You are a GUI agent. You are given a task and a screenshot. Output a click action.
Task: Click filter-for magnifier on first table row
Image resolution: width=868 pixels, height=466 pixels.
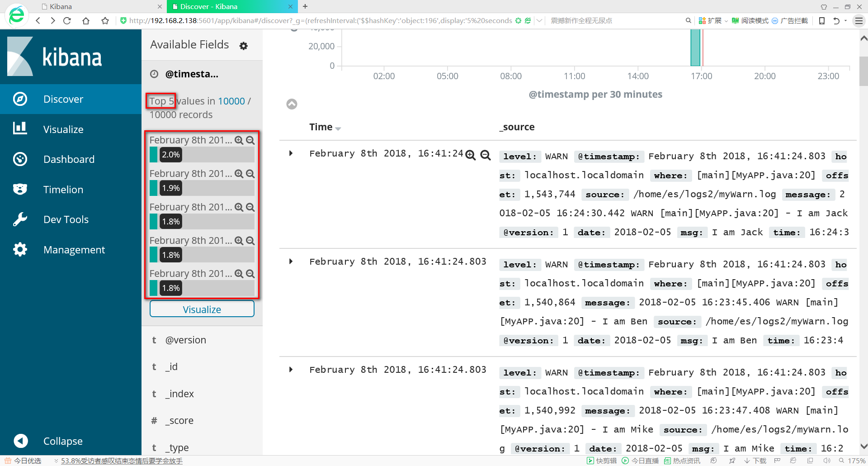click(470, 155)
